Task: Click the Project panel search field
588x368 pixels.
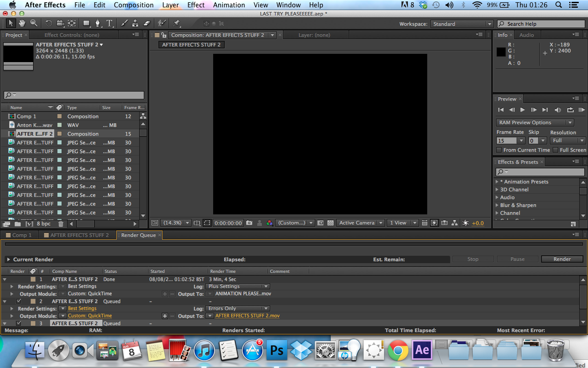Action: [74, 95]
